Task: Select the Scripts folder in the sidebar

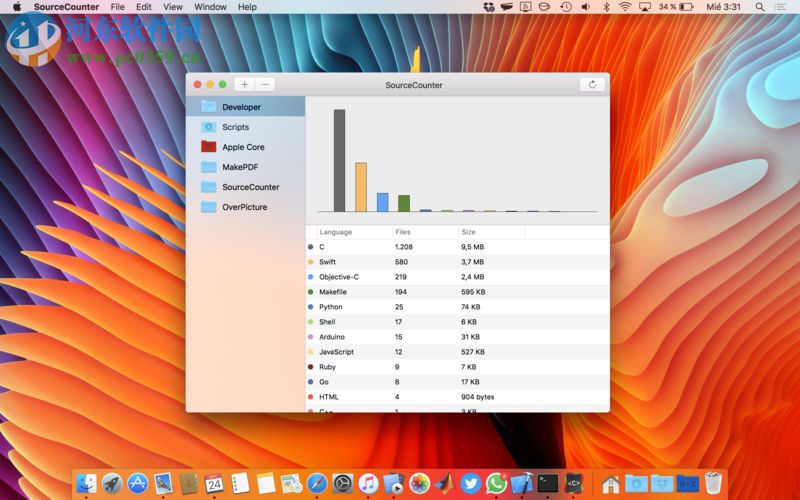Action: coord(245,127)
